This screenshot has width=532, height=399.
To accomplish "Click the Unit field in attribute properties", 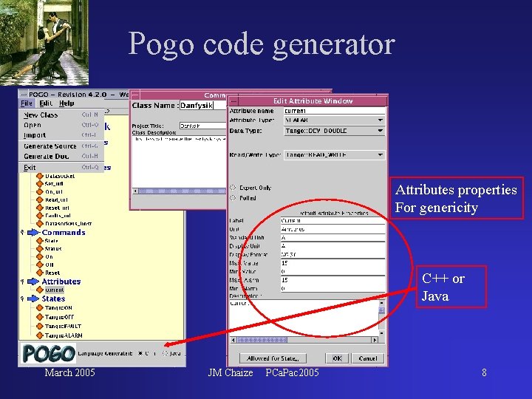I will (x=332, y=229).
